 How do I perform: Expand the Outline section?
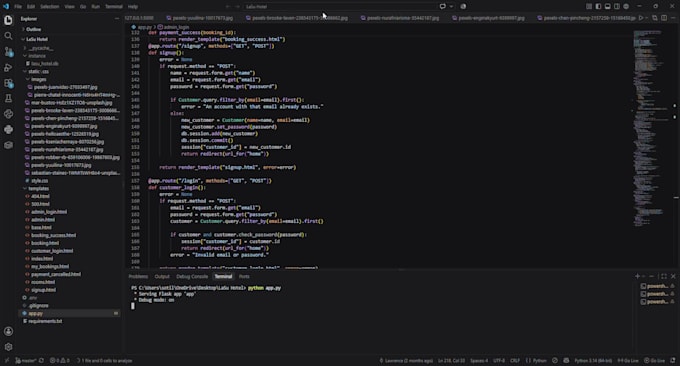[x=33, y=29]
